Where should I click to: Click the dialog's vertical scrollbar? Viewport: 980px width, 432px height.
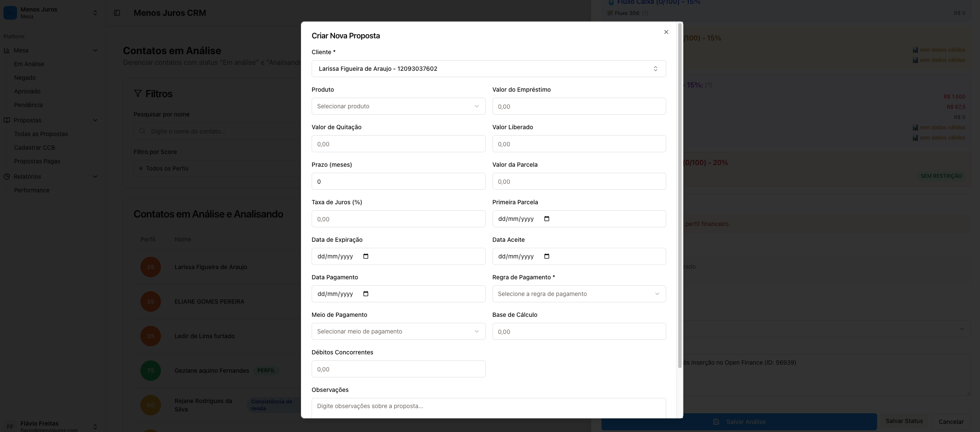pos(680,192)
